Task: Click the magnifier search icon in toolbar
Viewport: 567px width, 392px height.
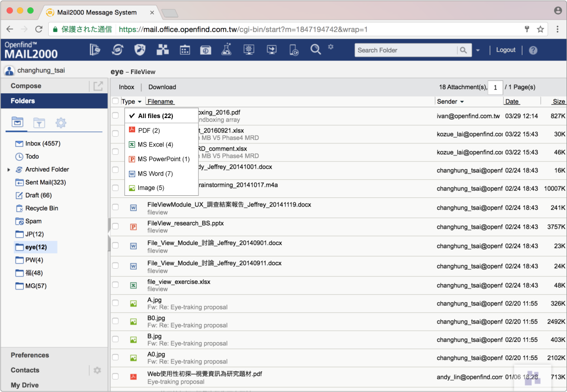Action: click(x=315, y=50)
